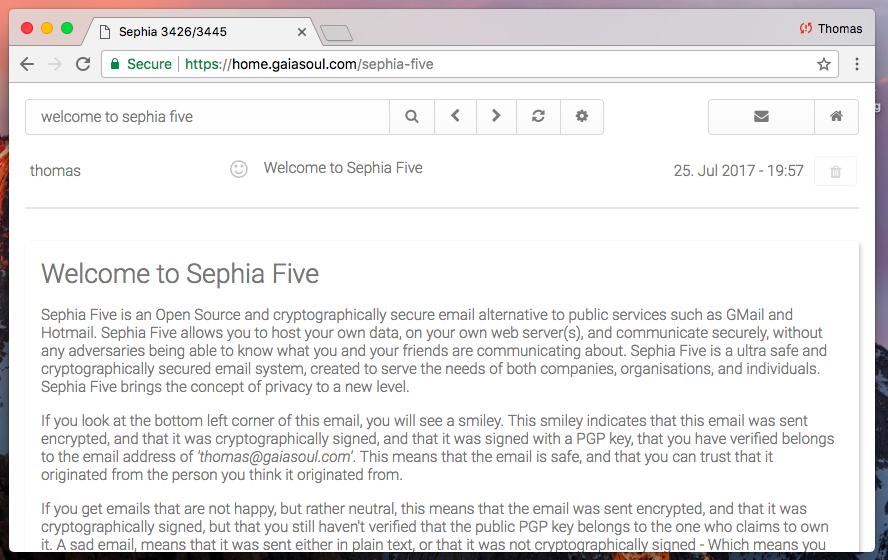Click browser forward arrow
The height and width of the screenshot is (560, 888).
point(55,64)
